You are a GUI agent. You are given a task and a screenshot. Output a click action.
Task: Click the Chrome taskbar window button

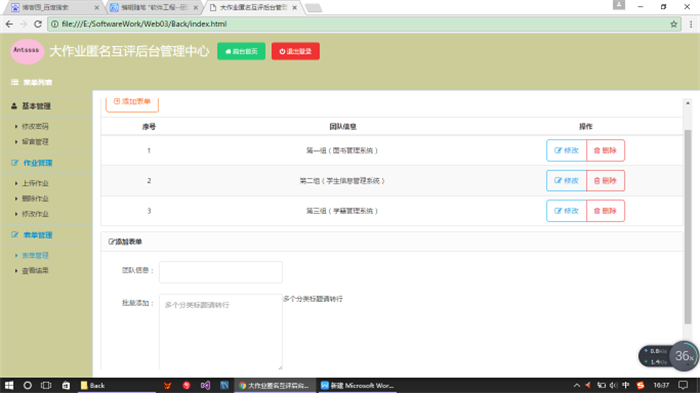(x=274, y=385)
